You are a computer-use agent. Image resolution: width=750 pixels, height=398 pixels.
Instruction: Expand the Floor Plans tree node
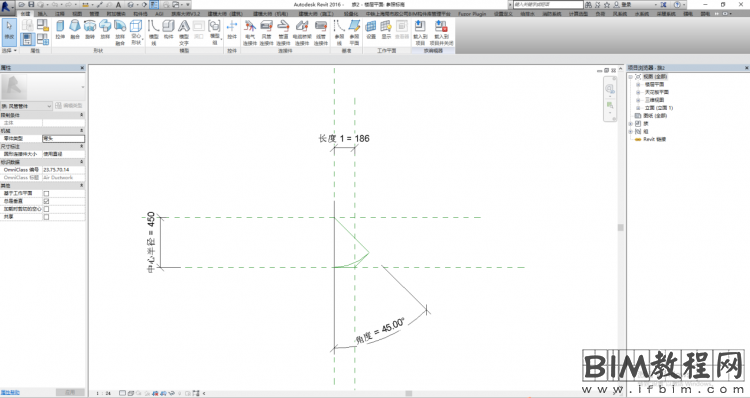point(638,84)
